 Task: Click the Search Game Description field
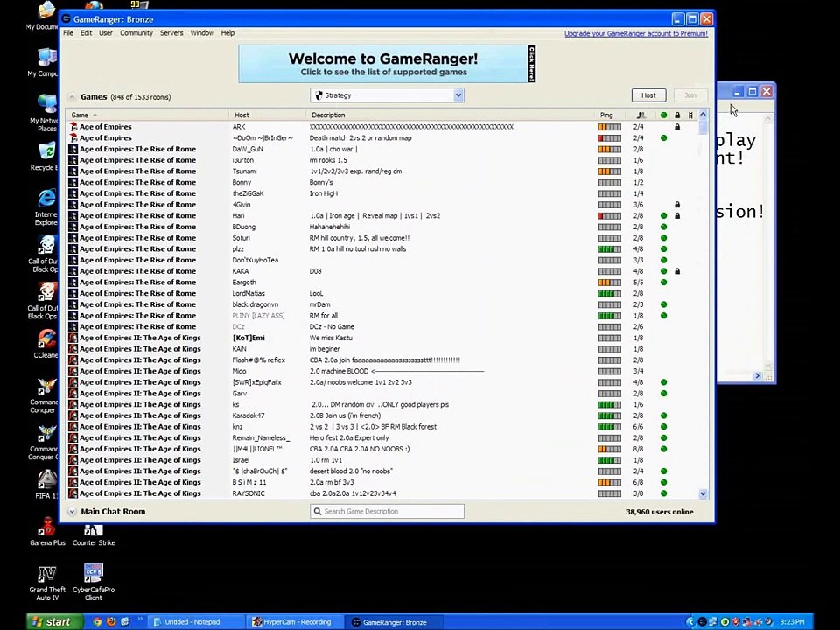coord(387,512)
